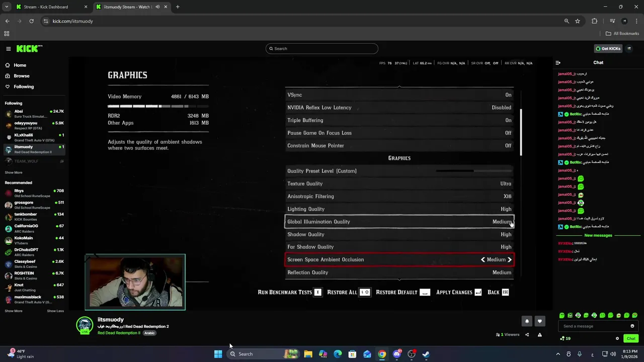This screenshot has height=362, width=644.
Task: Toggle Constrain Mouse Pointer setting
Action: (399, 146)
